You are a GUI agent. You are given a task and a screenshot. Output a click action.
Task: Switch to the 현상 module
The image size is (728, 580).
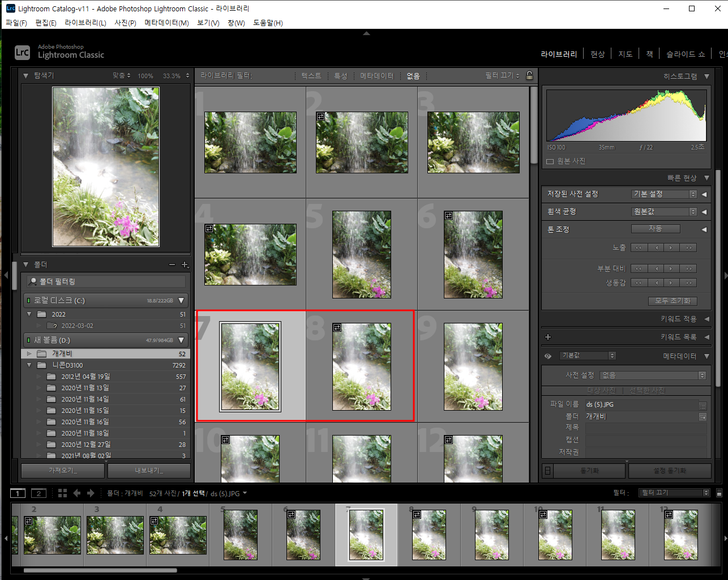pos(598,54)
